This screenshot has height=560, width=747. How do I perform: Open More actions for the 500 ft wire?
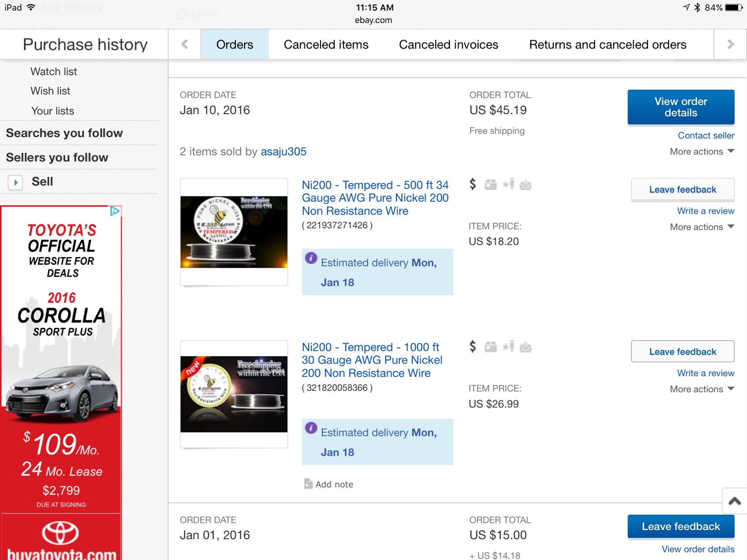[702, 227]
